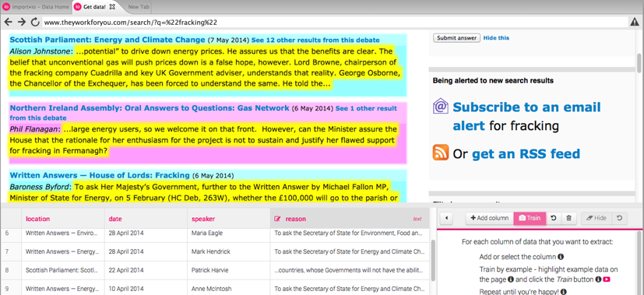This screenshot has width=644, height=295.
Task: Click the import.io icon on first tab
Action: 6,7
